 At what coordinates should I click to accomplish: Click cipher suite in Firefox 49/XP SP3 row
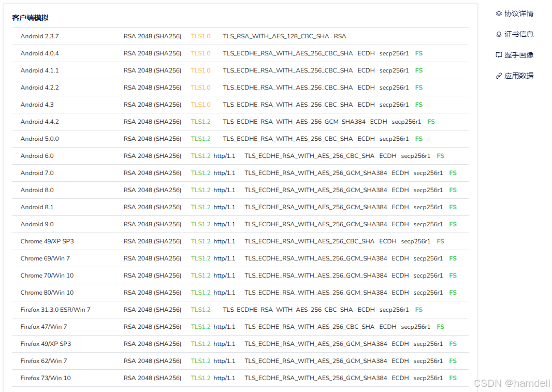pyautogui.click(x=316, y=344)
